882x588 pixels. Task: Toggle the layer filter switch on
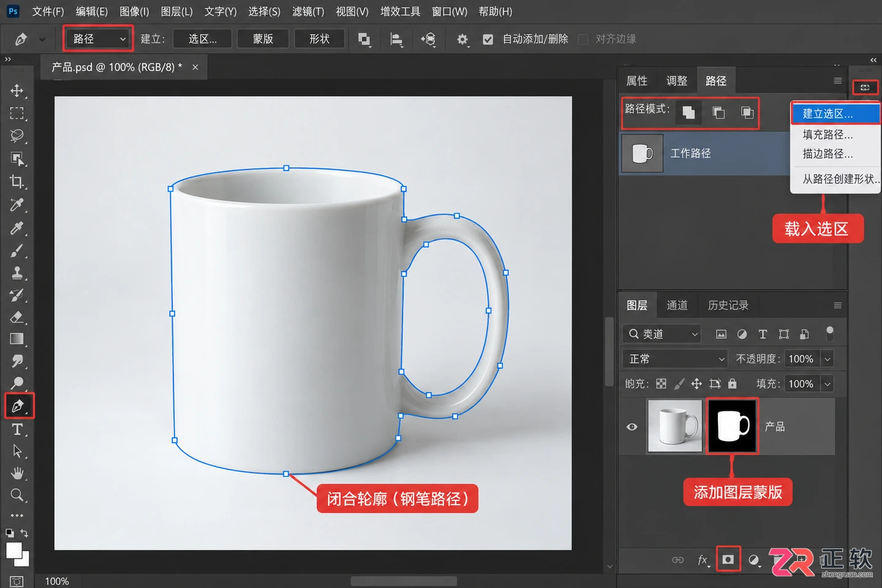click(x=830, y=333)
